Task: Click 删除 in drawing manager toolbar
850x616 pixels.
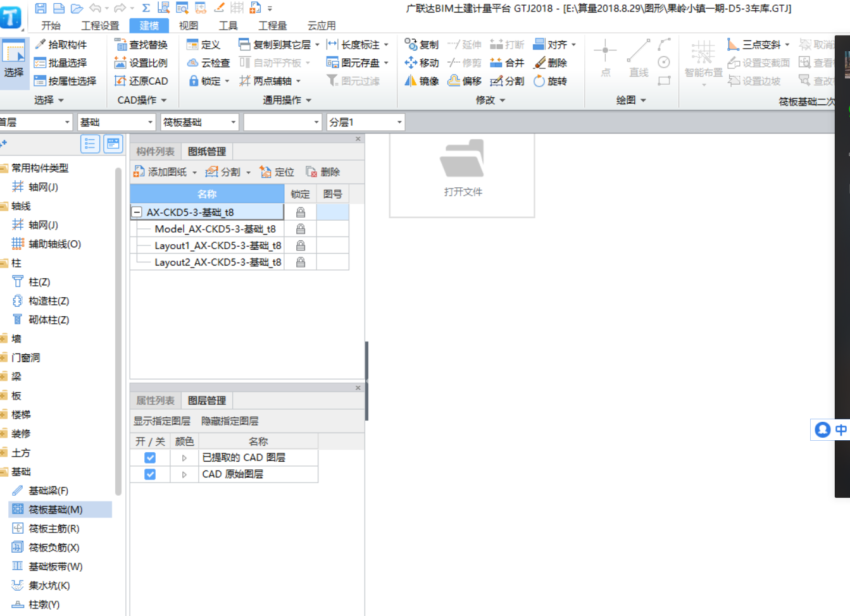Action: point(323,172)
